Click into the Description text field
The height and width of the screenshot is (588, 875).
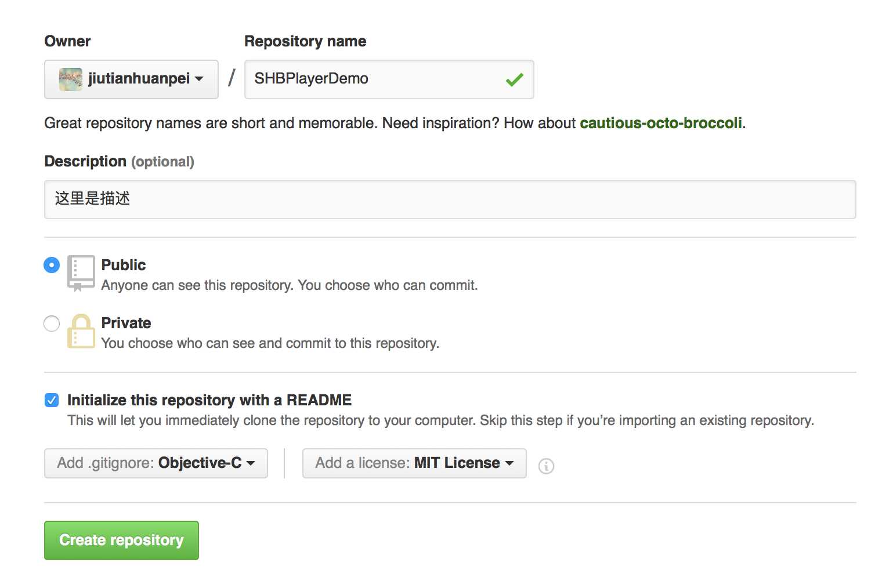point(450,199)
